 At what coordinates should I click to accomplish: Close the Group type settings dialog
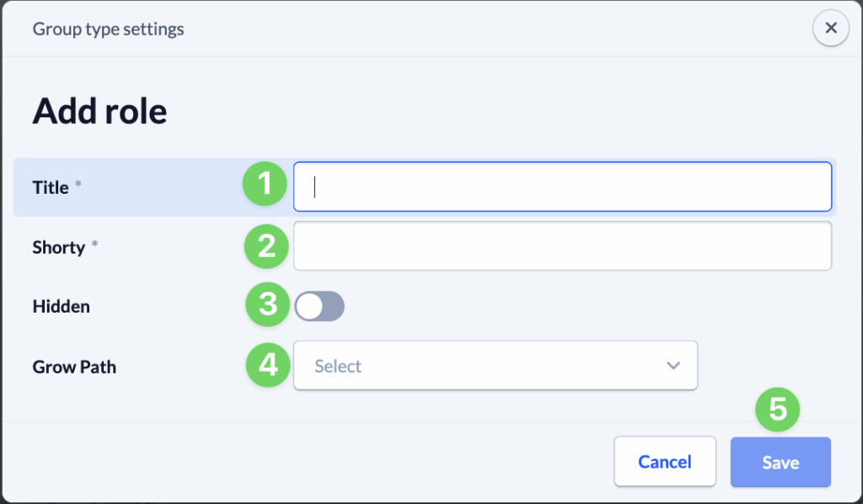[831, 28]
